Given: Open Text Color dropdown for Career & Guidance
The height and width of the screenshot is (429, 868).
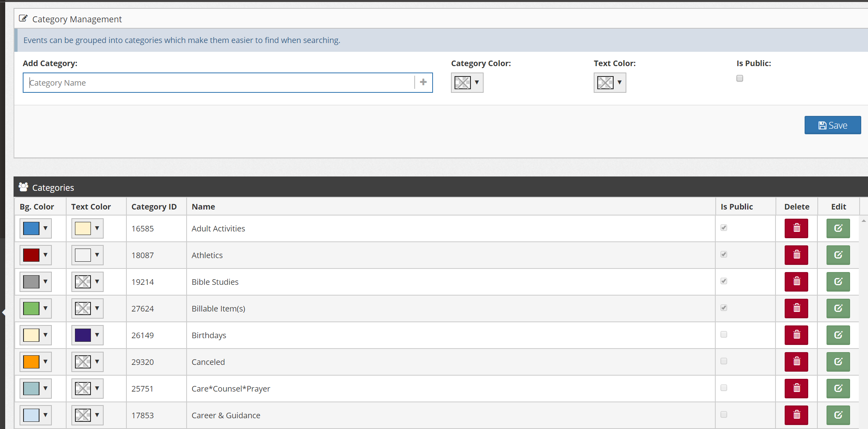Looking at the screenshot, I should pos(87,415).
